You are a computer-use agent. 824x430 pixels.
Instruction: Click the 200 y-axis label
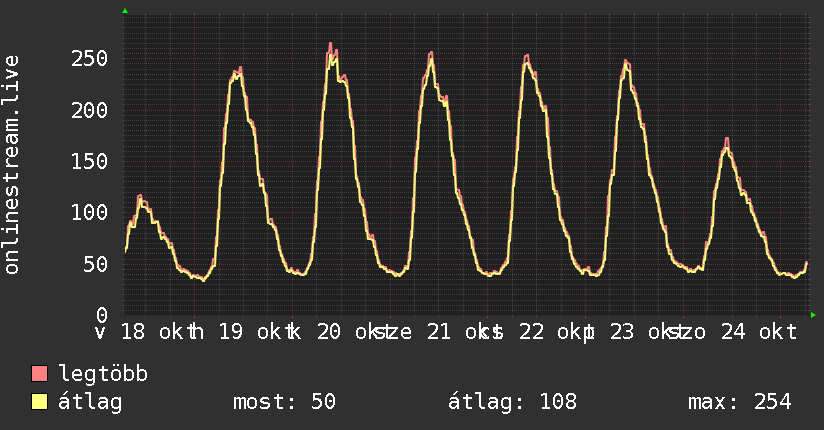(90, 110)
